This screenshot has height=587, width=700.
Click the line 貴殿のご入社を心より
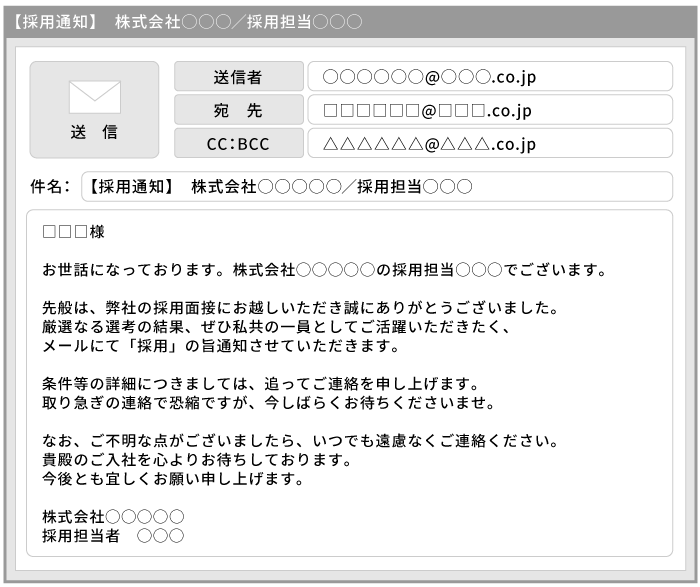click(x=196, y=459)
